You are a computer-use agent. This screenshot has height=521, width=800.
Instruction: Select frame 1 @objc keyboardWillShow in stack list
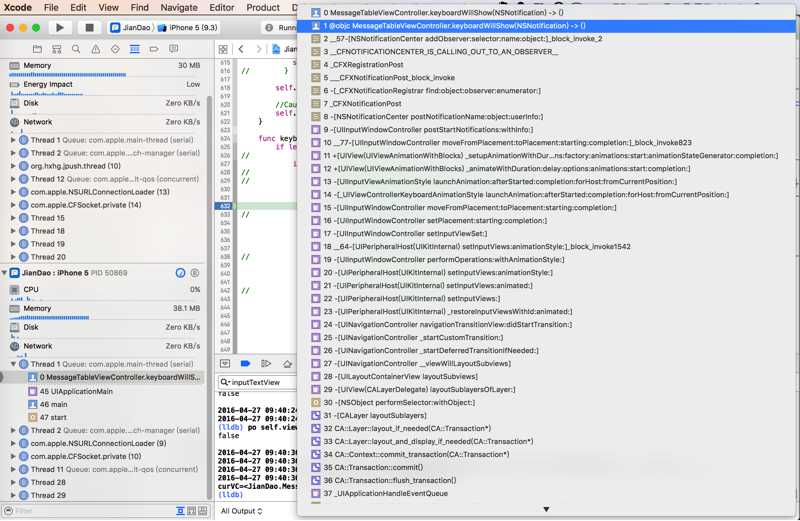tap(546, 26)
